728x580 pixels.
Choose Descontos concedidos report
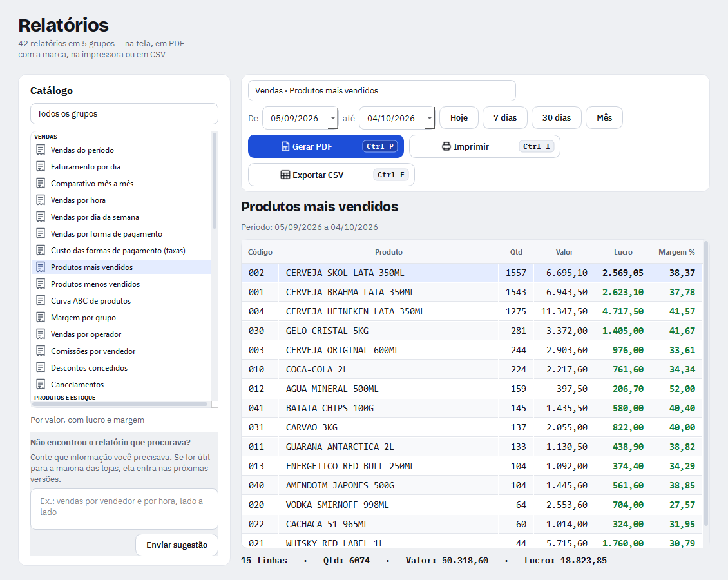pos(122,368)
